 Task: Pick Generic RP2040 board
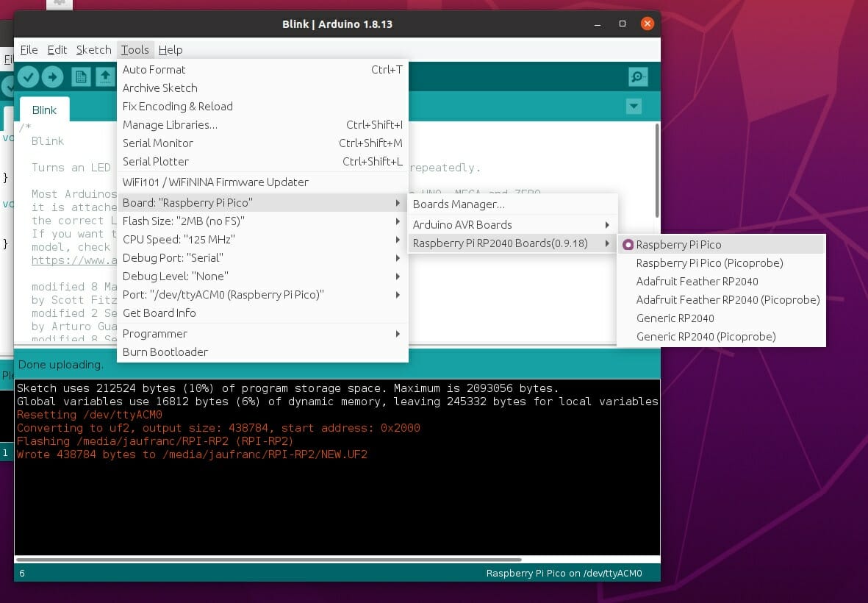pyautogui.click(x=721, y=318)
